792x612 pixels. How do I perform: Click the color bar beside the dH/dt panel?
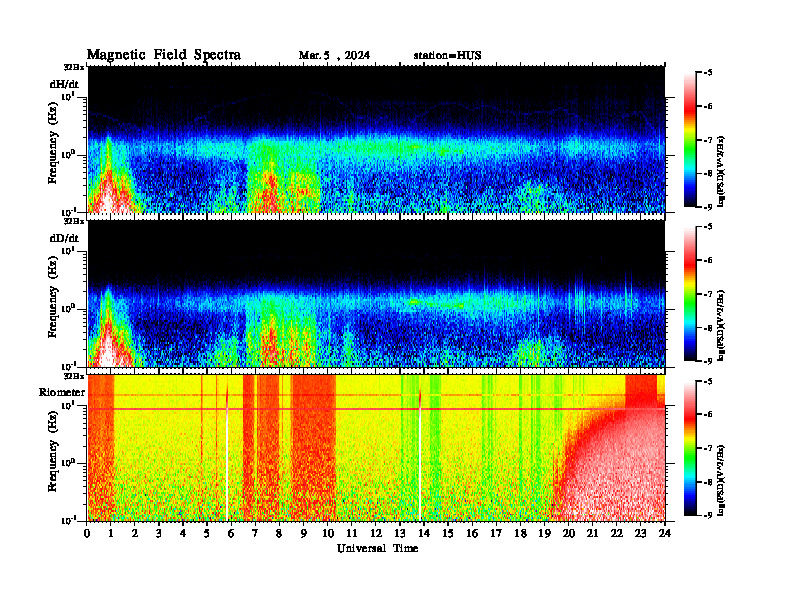tap(690, 140)
